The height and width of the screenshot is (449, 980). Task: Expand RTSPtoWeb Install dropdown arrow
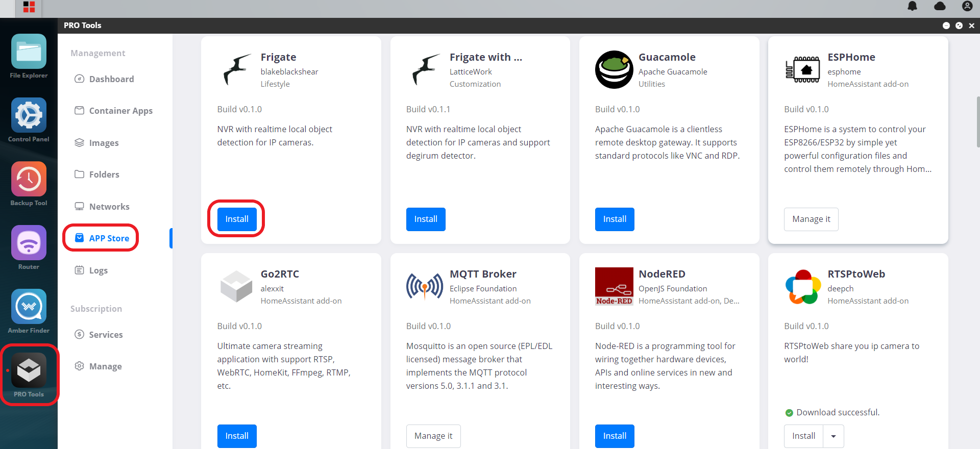[834, 436]
